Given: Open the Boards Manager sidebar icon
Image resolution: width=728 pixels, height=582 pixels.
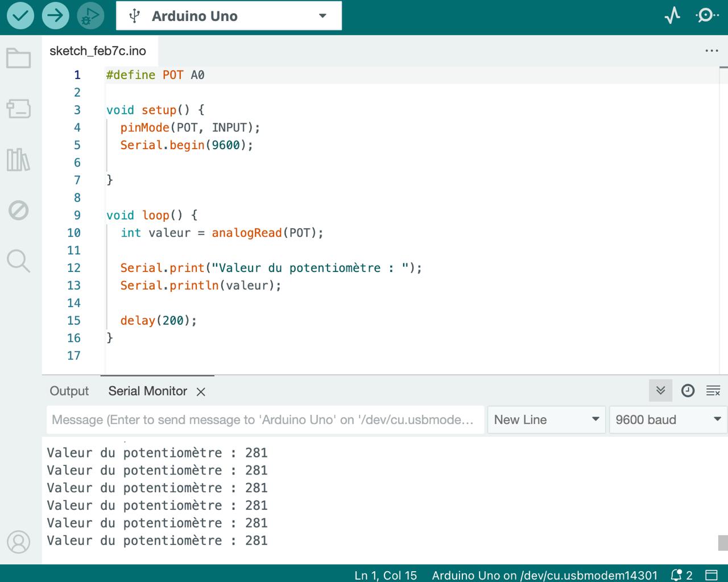Looking at the screenshot, I should click(x=18, y=108).
